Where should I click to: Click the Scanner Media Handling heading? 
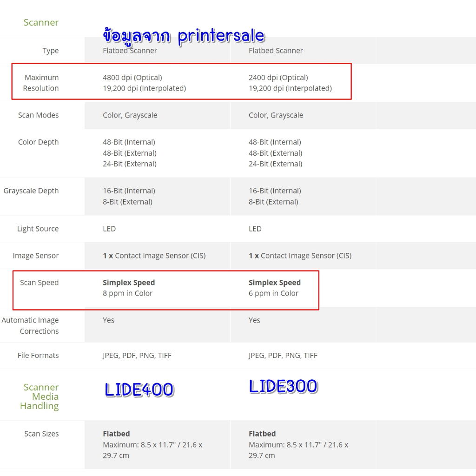point(40,397)
